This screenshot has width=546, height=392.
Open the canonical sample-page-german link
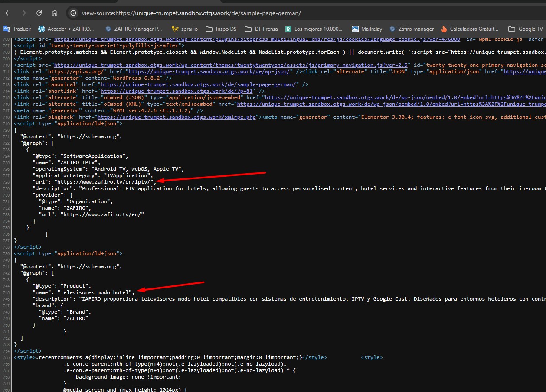coord(198,84)
